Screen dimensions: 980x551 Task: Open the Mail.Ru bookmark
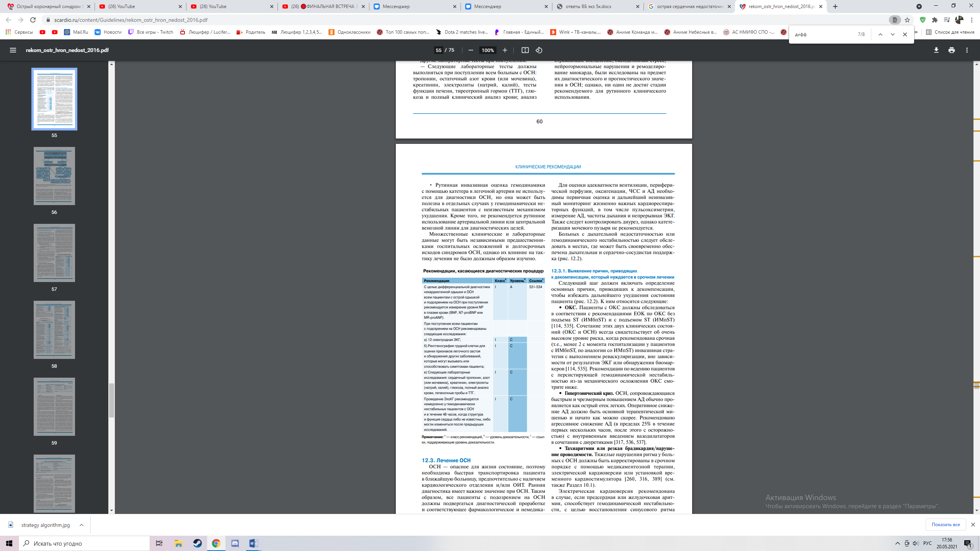(76, 32)
